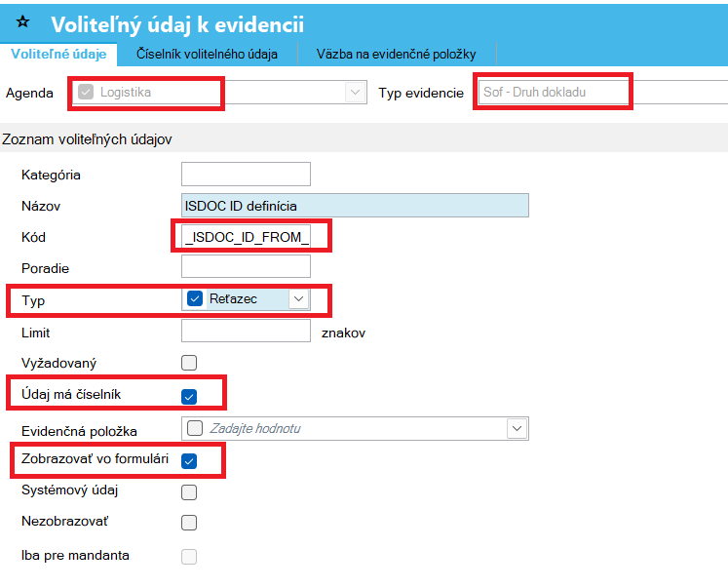
Task: Expand the Agenda dropdown arrow
Action: click(x=355, y=92)
